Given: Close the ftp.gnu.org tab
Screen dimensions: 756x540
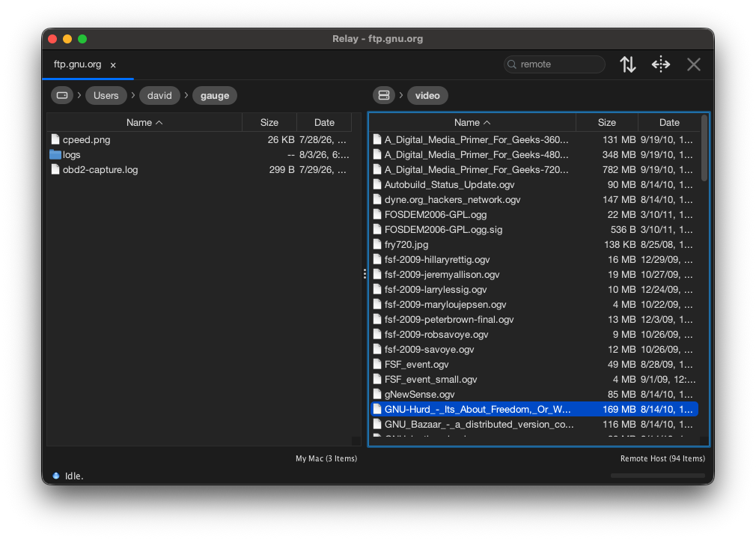Looking at the screenshot, I should 113,65.
